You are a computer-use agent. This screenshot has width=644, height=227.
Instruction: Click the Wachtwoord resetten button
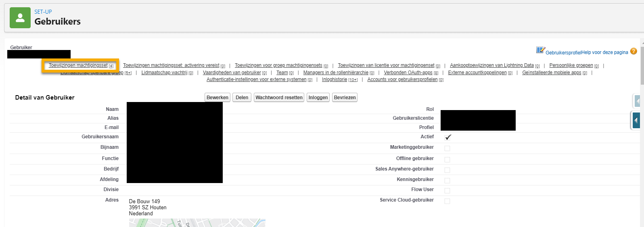279,98
